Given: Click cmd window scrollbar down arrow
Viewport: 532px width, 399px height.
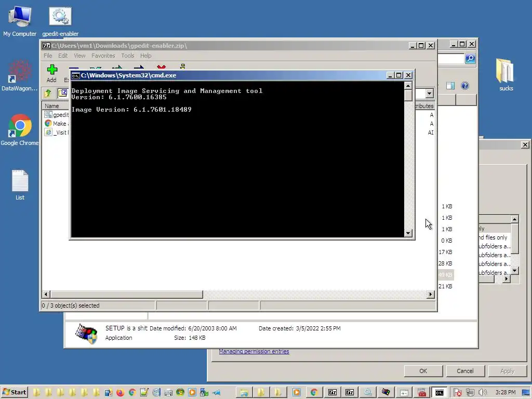Looking at the screenshot, I should pyautogui.click(x=408, y=233).
